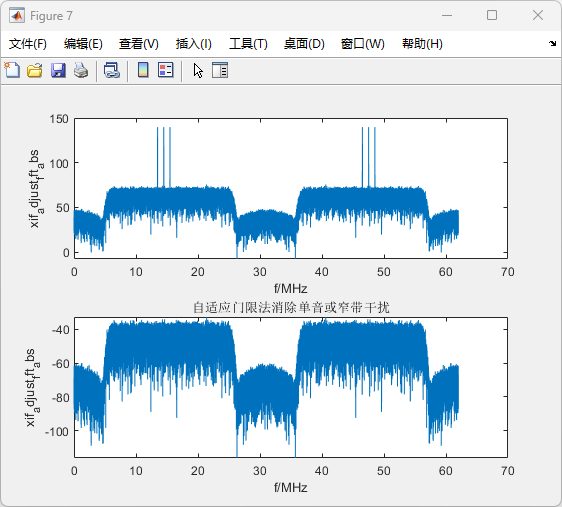Click the lower plot title 自适应门限法消除单音或窄带干扰
The height and width of the screenshot is (507, 562).
point(291,307)
